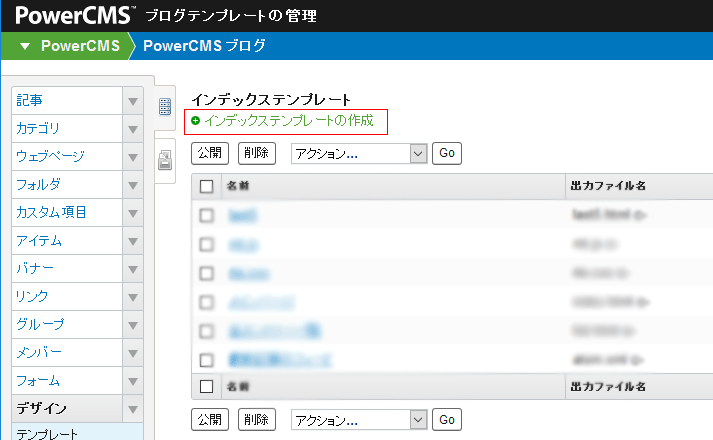The height and width of the screenshot is (440, 713).
Task: Click the bottom 削除 button
Action: [x=256, y=420]
